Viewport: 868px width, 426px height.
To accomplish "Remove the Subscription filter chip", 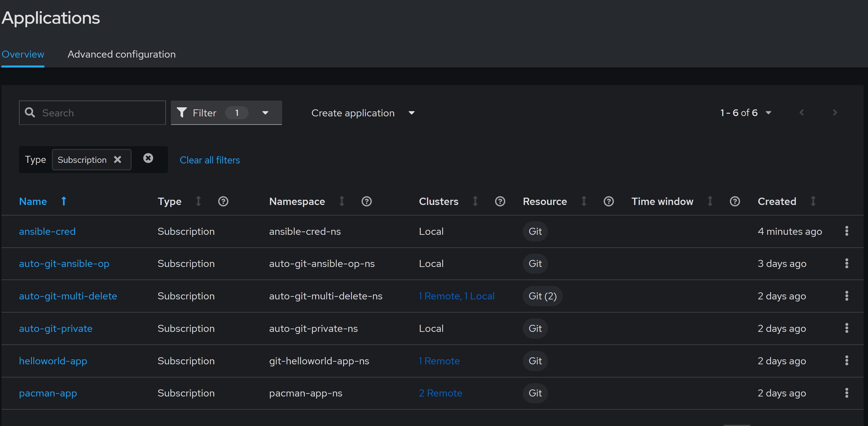I will 117,160.
